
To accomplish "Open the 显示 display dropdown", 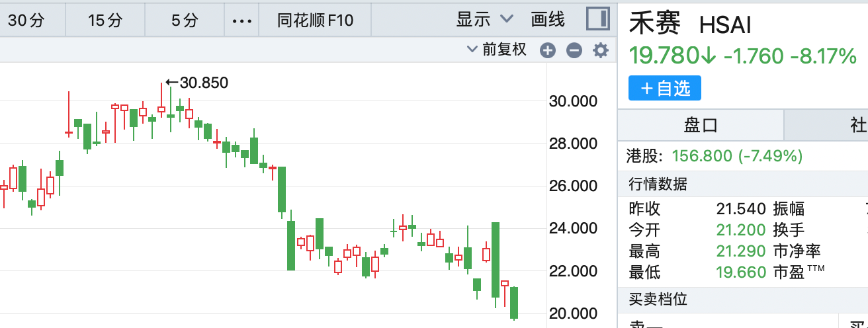I will (x=484, y=20).
